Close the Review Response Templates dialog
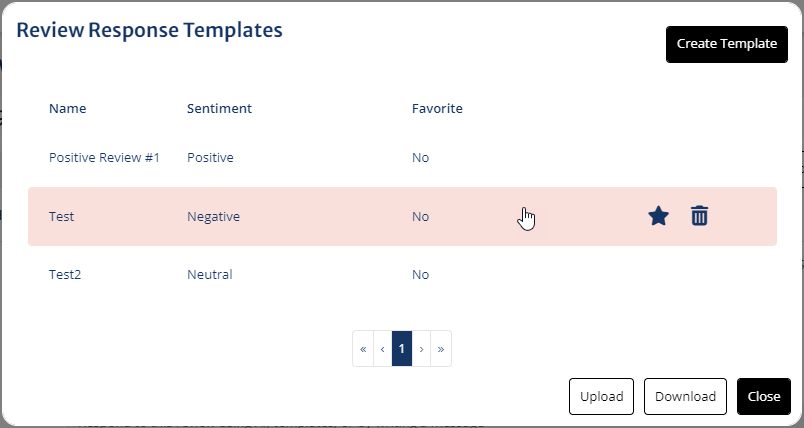 point(763,396)
